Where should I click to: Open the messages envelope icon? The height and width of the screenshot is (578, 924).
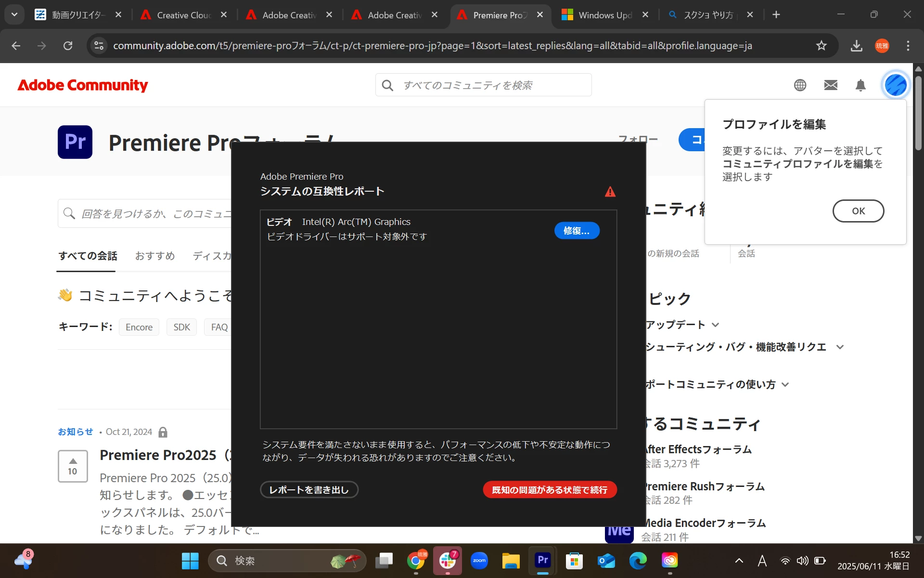(831, 85)
